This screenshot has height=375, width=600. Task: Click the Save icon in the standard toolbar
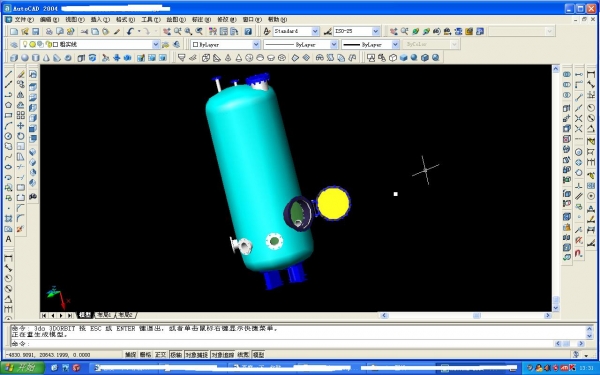click(x=36, y=31)
